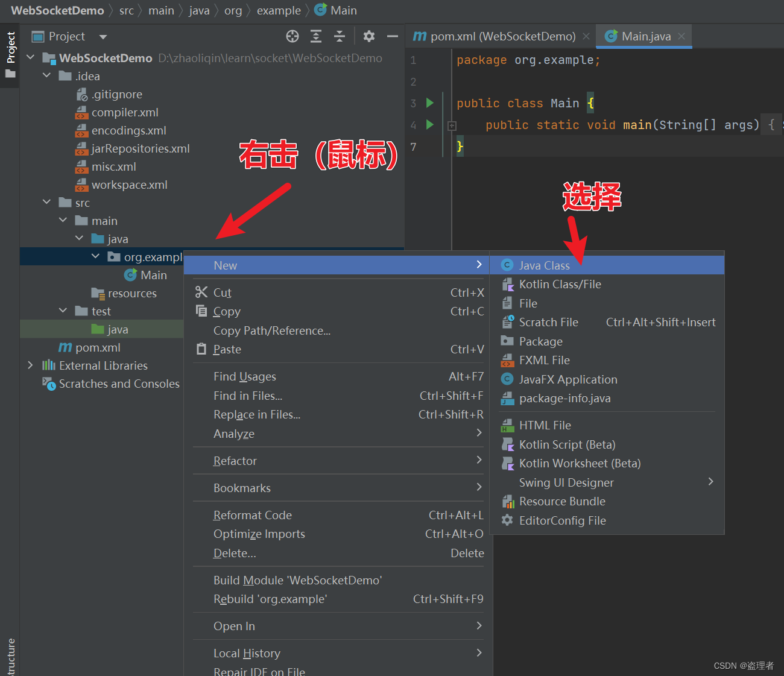Viewport: 784px width, 676px height.
Task: Create new Package from submenu
Action: coord(607,341)
